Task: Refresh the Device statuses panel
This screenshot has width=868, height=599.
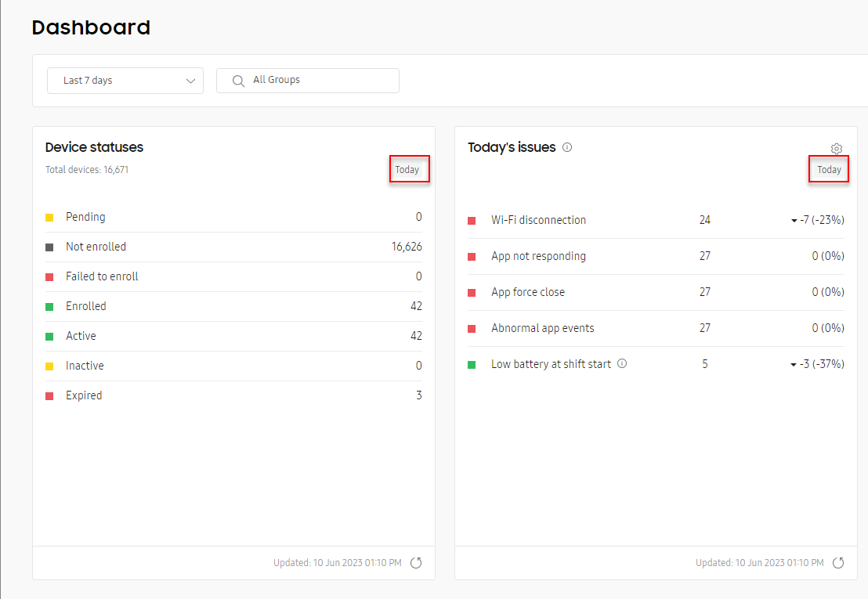Action: click(416, 562)
